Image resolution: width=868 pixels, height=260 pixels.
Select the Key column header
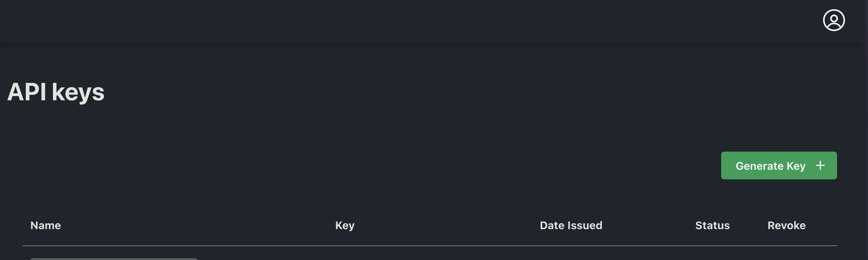tap(345, 225)
